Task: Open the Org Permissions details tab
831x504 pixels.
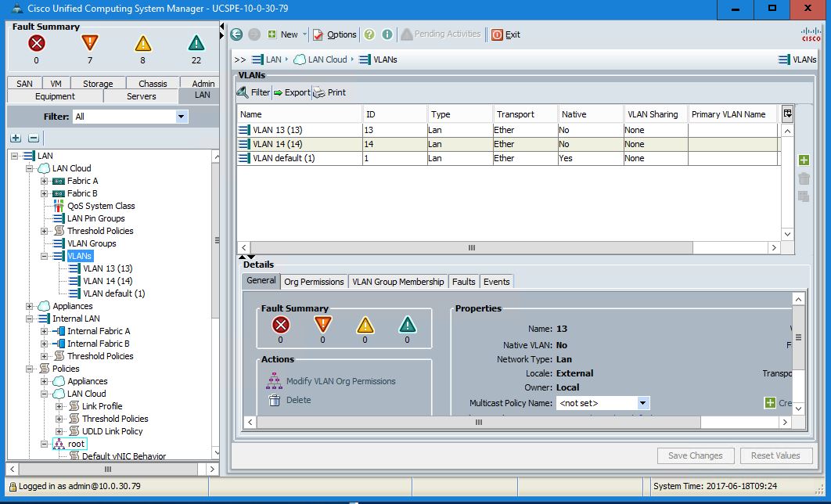Action: coord(314,282)
